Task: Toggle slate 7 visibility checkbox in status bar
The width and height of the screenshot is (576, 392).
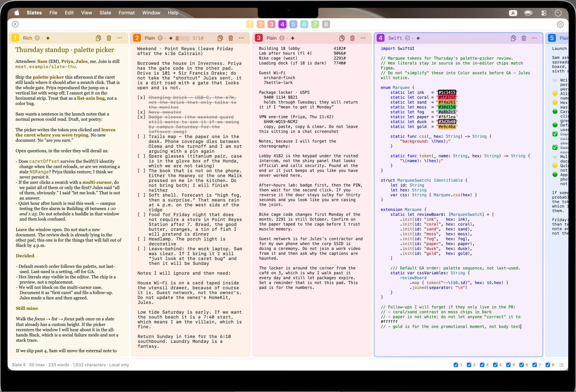Action: [535, 365]
